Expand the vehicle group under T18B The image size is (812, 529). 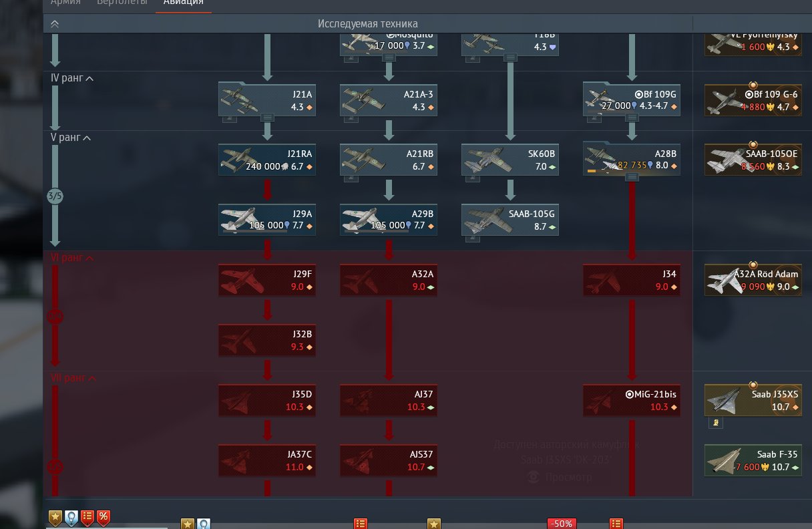coord(510,58)
